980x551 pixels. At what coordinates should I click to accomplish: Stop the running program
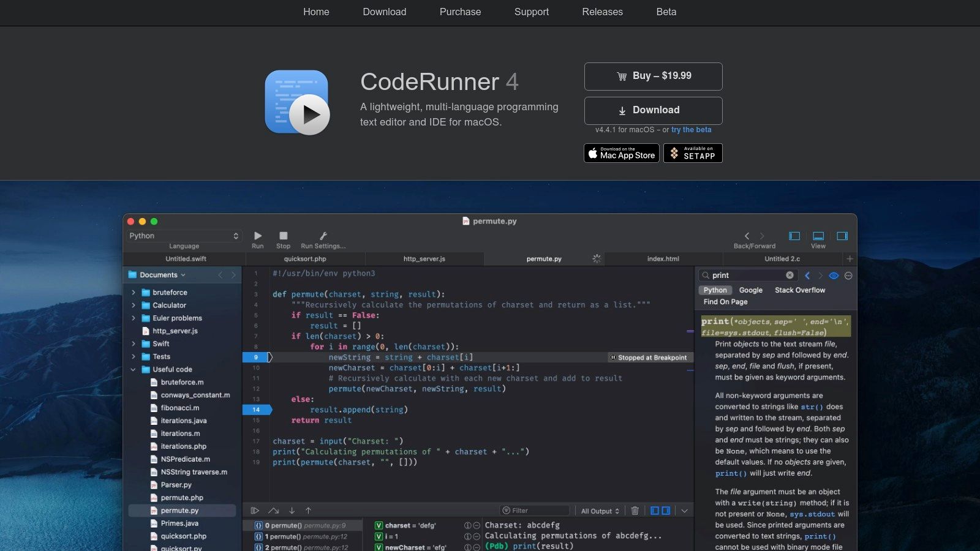click(283, 235)
